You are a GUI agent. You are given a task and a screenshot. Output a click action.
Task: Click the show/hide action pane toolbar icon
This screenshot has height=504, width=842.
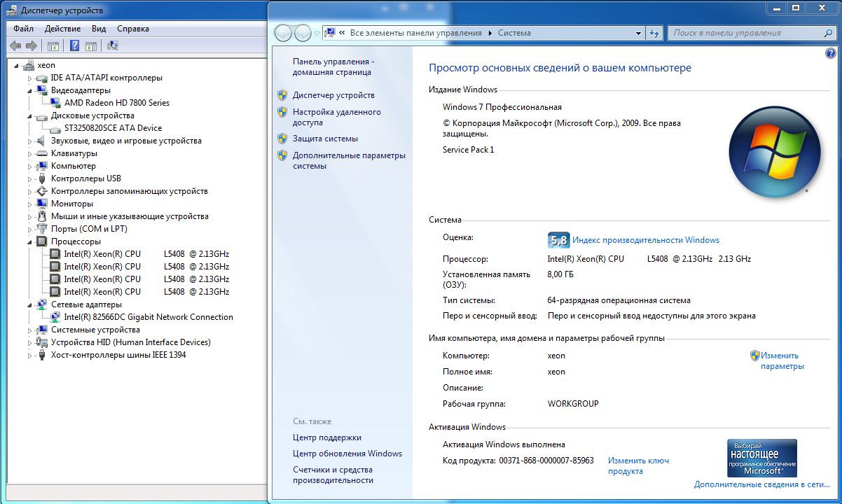(90, 45)
